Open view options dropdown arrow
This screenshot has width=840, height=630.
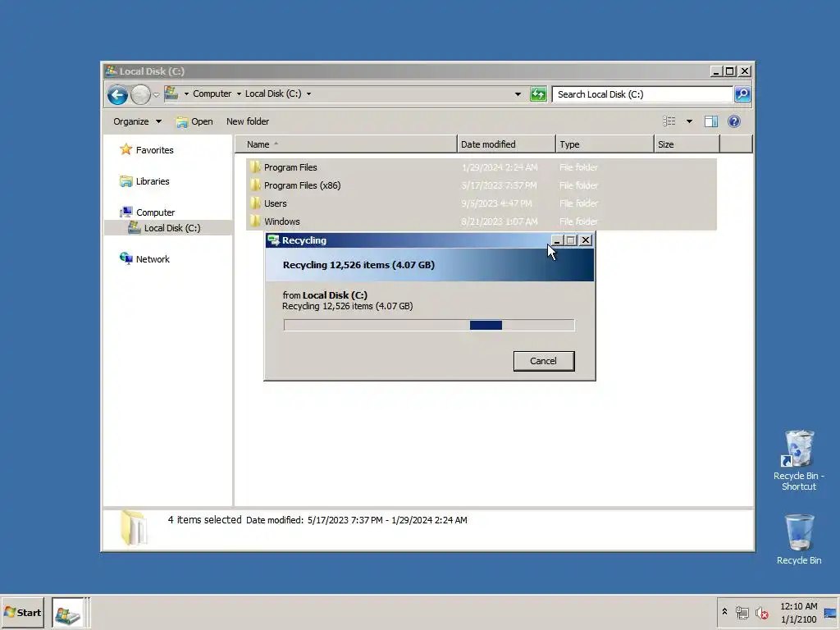pyautogui.click(x=689, y=121)
